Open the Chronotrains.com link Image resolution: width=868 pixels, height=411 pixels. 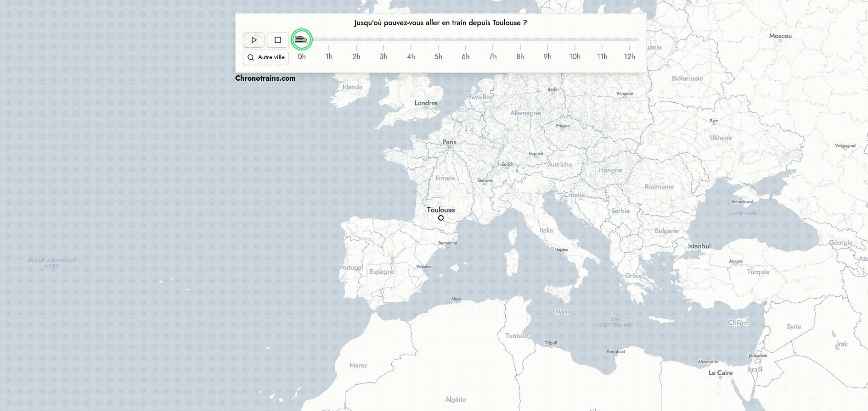tap(265, 78)
